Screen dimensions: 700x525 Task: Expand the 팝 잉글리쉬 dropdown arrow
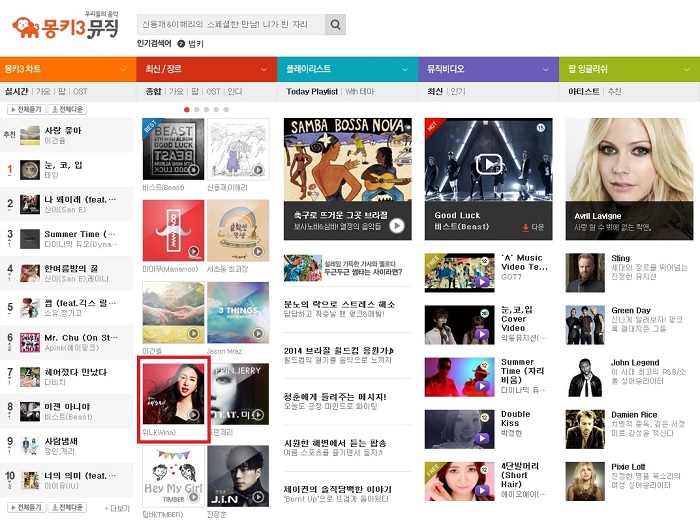pos(687,70)
